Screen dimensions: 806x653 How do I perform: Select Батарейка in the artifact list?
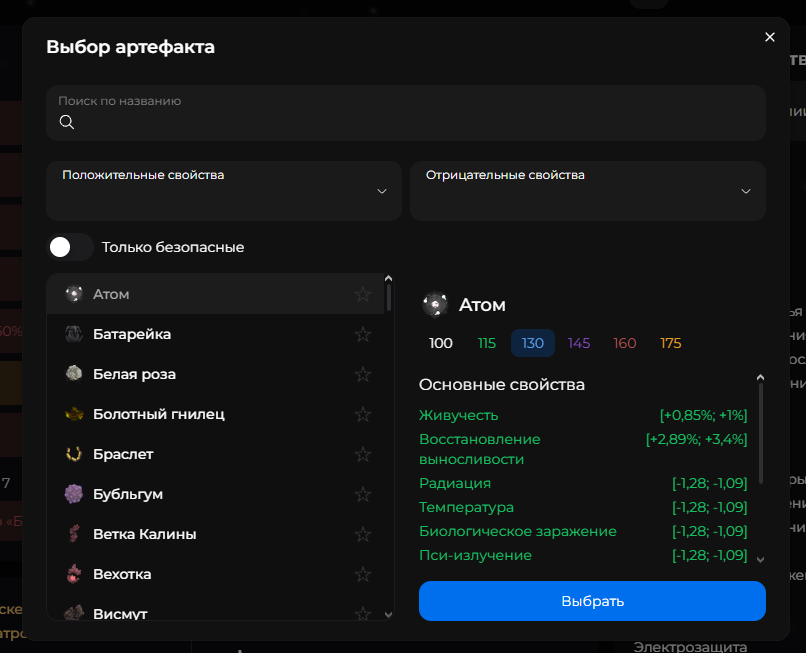pos(215,334)
